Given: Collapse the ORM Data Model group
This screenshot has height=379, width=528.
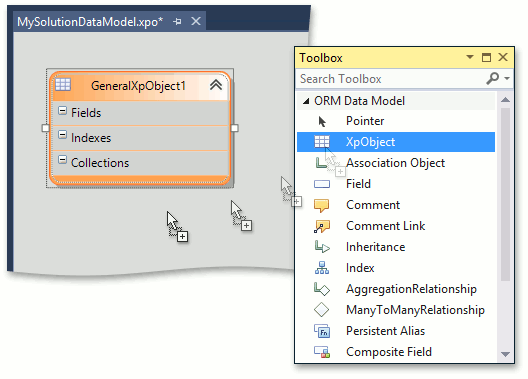Looking at the screenshot, I should coord(306,101).
